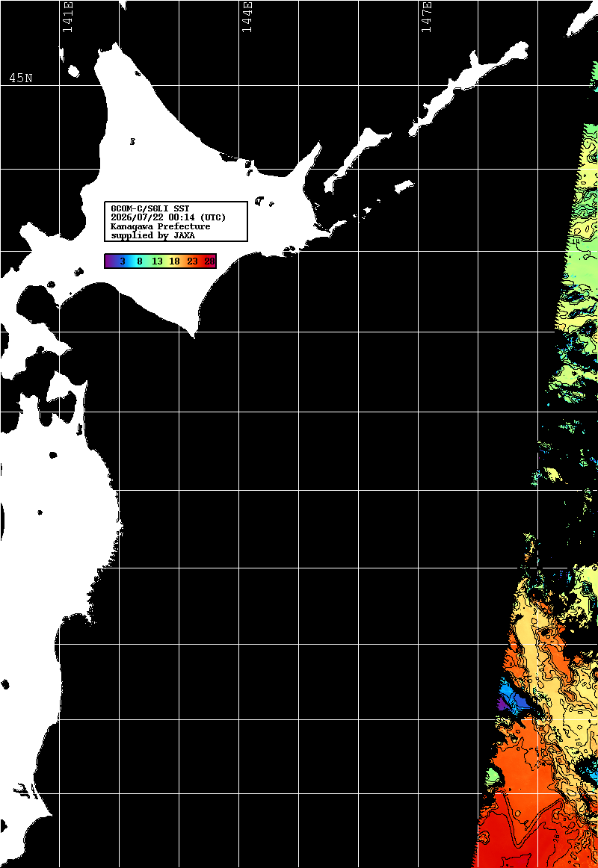Pick the purple 3 value on color scale
598x868 pixels.
tap(123, 261)
